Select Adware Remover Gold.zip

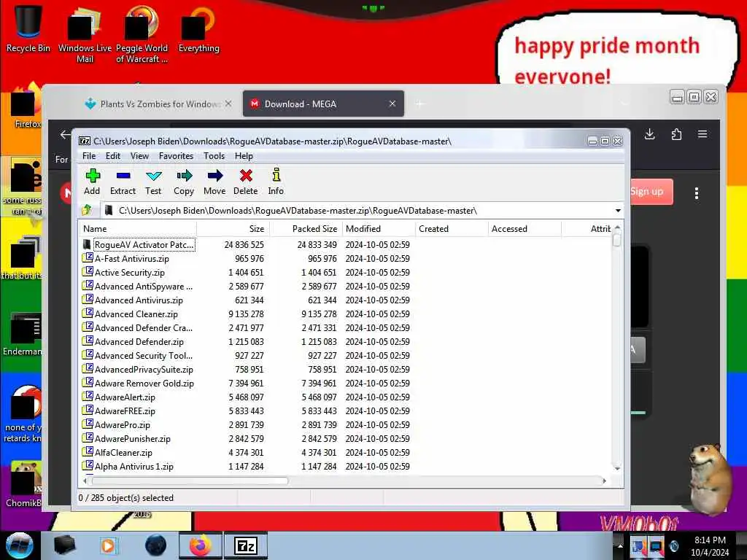pos(144,383)
